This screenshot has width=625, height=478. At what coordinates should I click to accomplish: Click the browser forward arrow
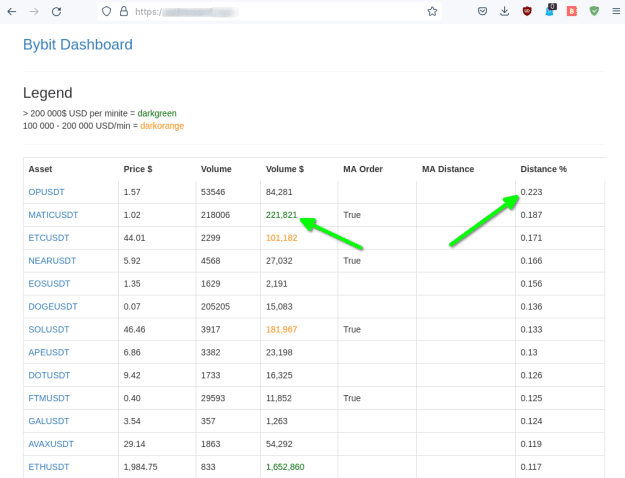[34, 12]
